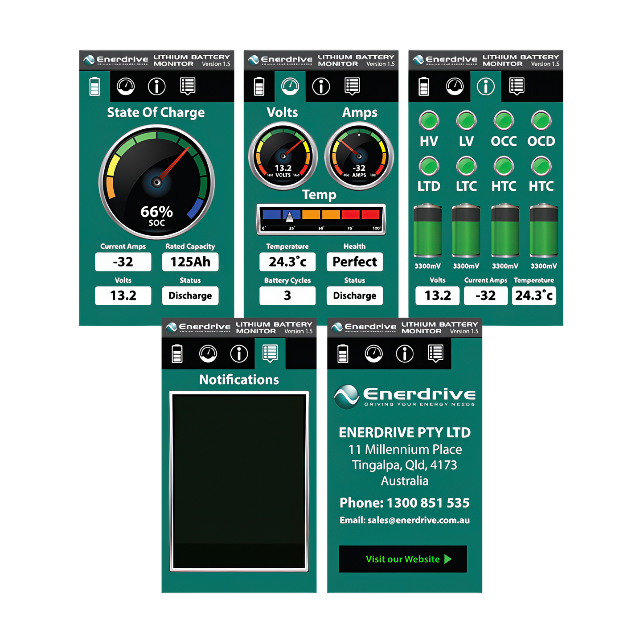This screenshot has width=644, height=644.
Task: Click the LTD green indicator light
Action: click(x=429, y=166)
